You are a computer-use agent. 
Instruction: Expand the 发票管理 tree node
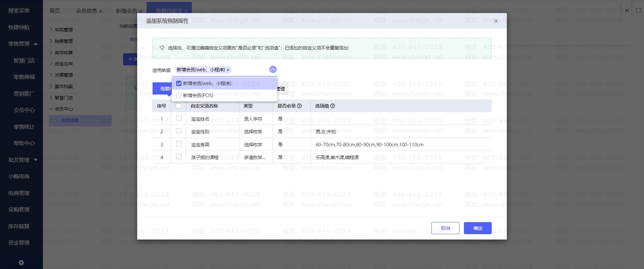(x=51, y=75)
